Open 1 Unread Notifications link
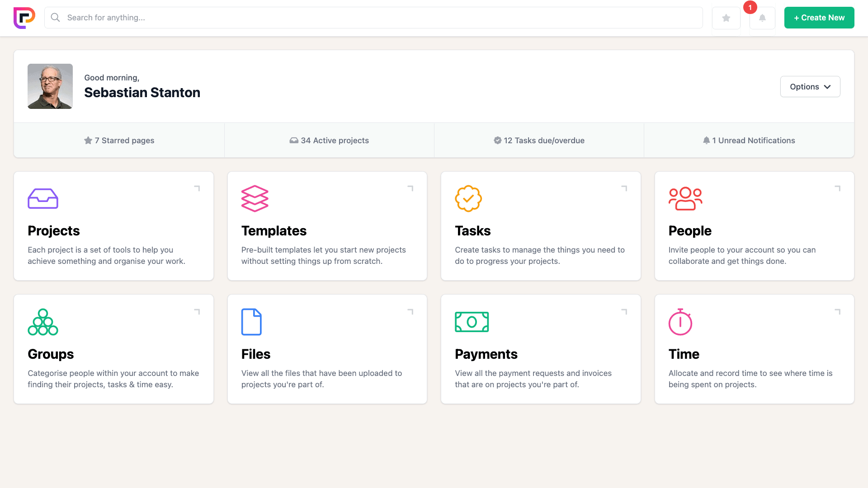868x488 pixels. 749,141
